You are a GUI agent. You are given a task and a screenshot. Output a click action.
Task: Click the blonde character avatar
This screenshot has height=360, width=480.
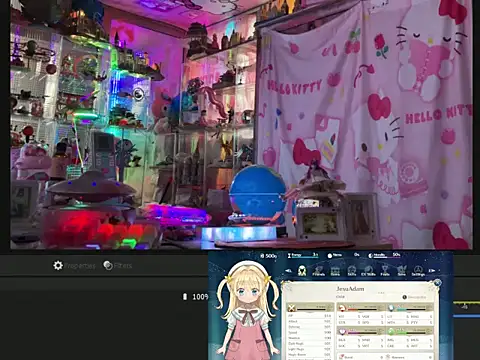click(x=247, y=310)
